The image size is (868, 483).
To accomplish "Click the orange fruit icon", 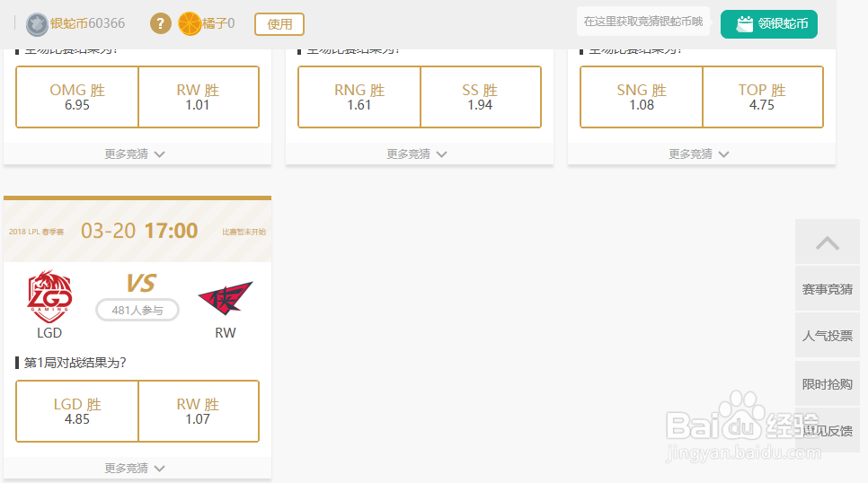I will click(x=190, y=23).
